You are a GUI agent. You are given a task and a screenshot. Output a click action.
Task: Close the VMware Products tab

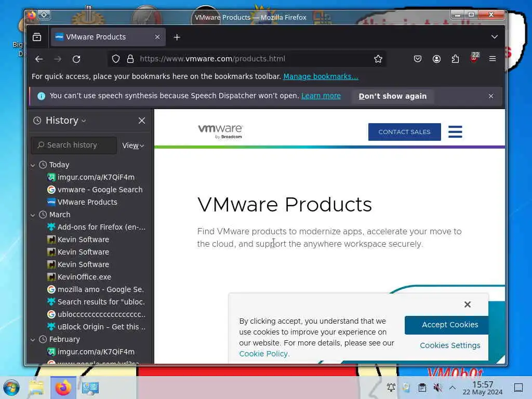tap(157, 37)
